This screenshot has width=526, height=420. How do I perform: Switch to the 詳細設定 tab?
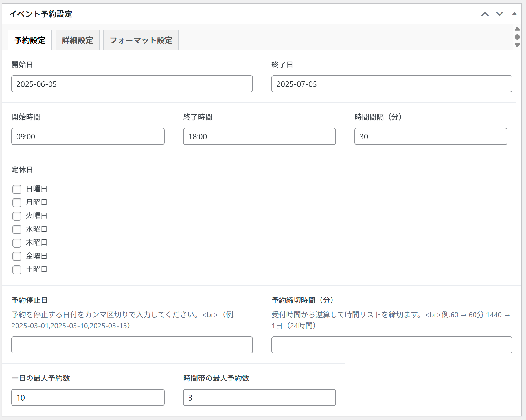78,40
